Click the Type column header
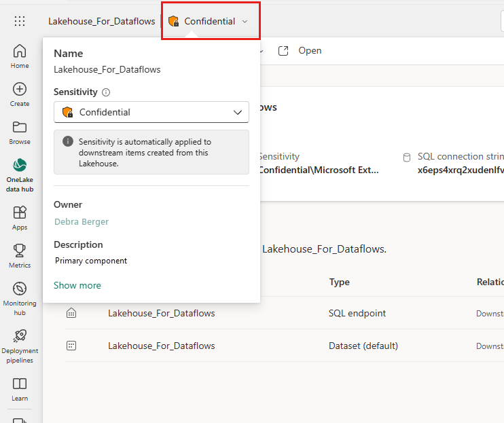 click(x=339, y=282)
